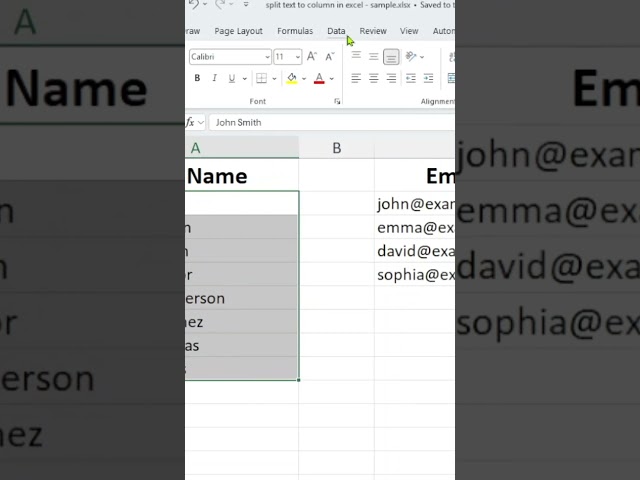Image resolution: width=640 pixels, height=480 pixels.
Task: Expand the font size dropdown arrow
Action: click(x=298, y=57)
